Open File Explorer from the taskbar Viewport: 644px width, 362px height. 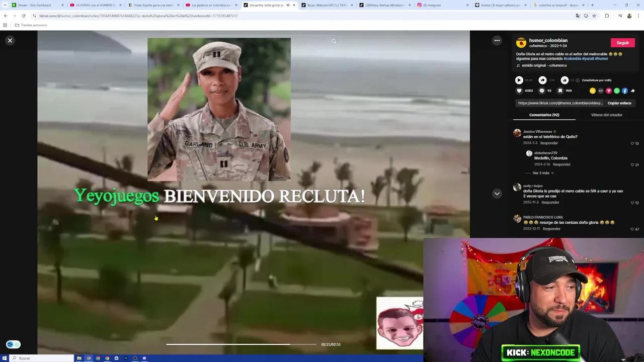click(x=79, y=358)
